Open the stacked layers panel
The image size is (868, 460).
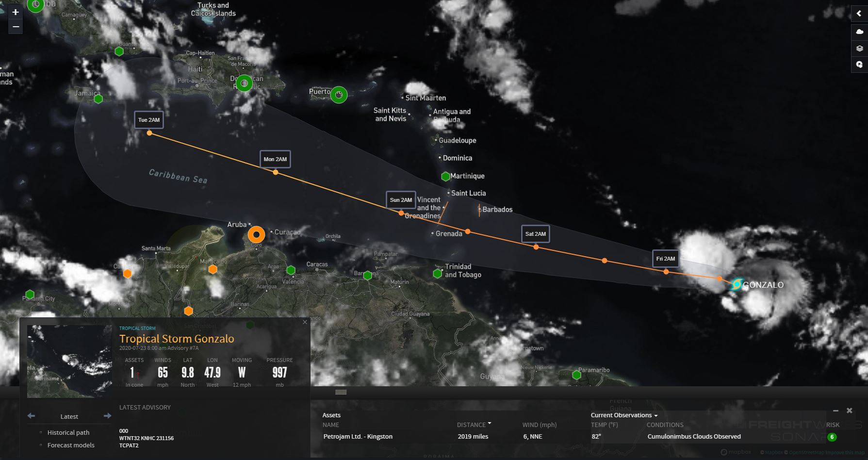(859, 49)
